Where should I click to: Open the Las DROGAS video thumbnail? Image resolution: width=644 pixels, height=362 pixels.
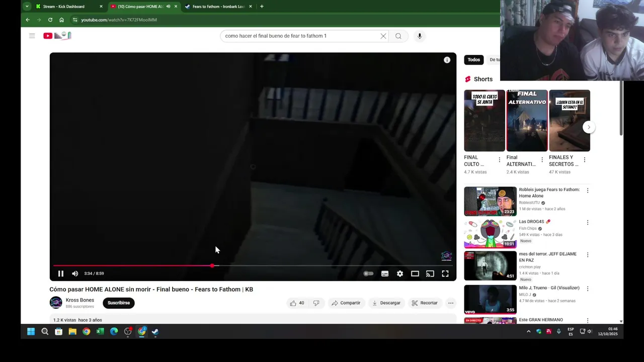(490, 233)
